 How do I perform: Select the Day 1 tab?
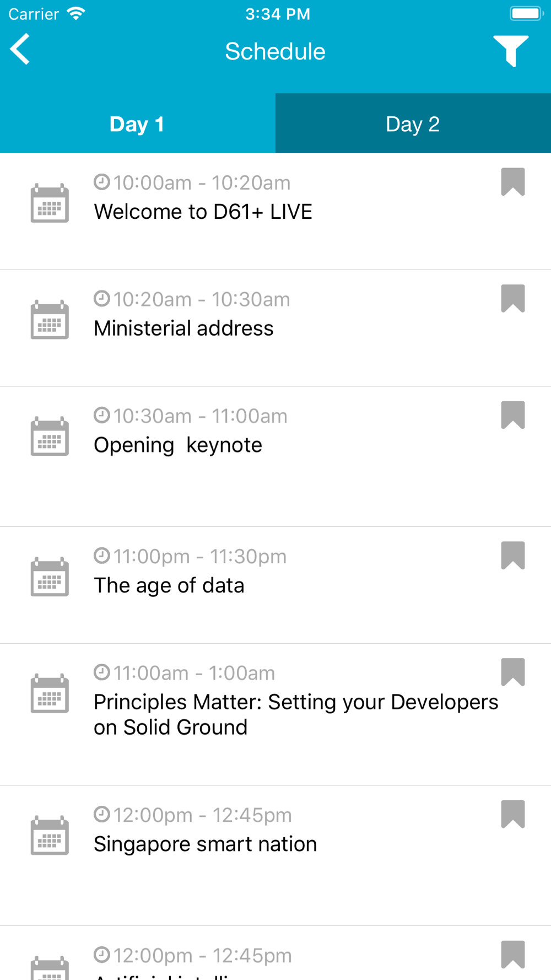point(138,123)
